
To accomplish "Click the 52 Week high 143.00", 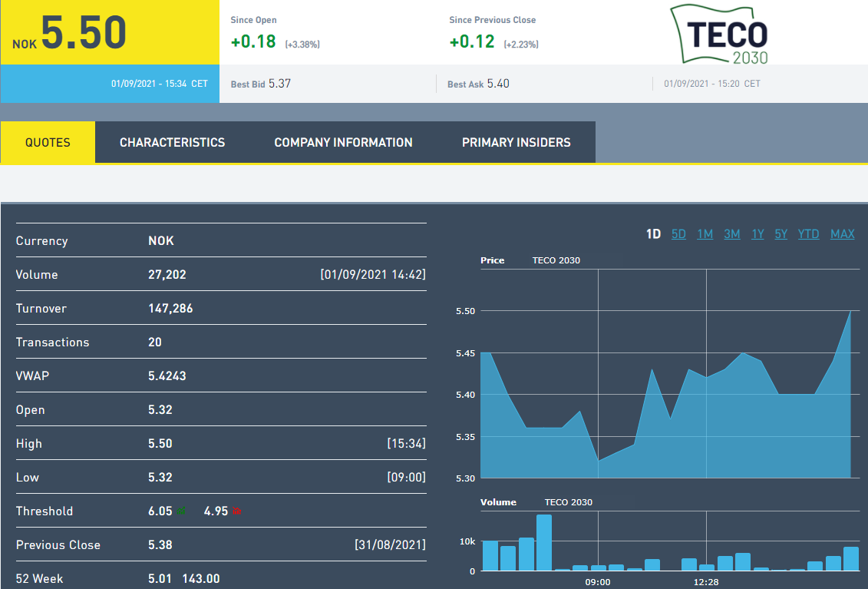I will coord(201,579).
